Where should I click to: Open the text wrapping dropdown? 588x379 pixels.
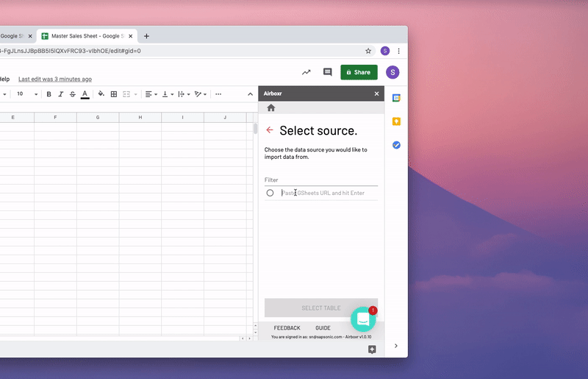tap(184, 94)
